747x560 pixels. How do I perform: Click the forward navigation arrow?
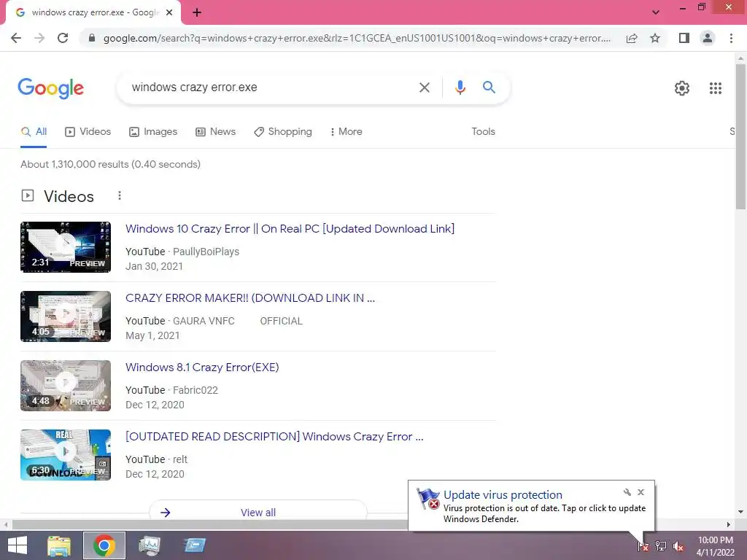click(x=39, y=38)
